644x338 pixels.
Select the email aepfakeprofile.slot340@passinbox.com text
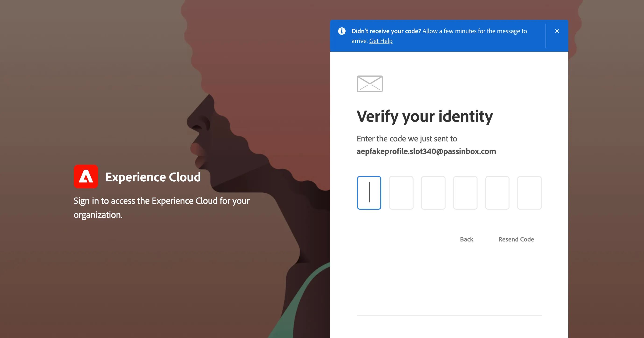click(x=426, y=151)
